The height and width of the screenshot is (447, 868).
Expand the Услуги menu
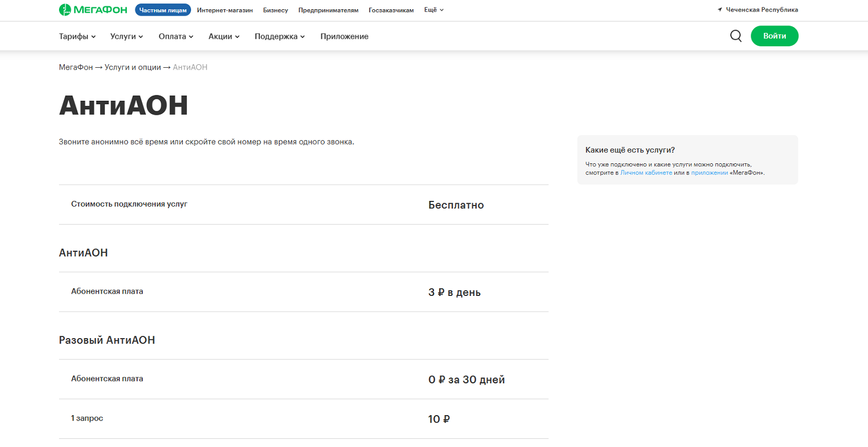(x=127, y=36)
